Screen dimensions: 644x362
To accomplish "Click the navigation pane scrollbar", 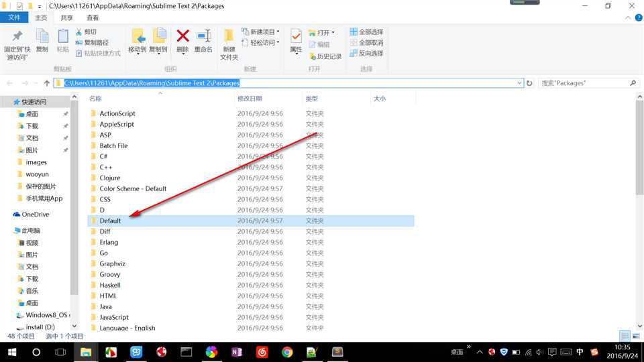I will (x=74, y=199).
